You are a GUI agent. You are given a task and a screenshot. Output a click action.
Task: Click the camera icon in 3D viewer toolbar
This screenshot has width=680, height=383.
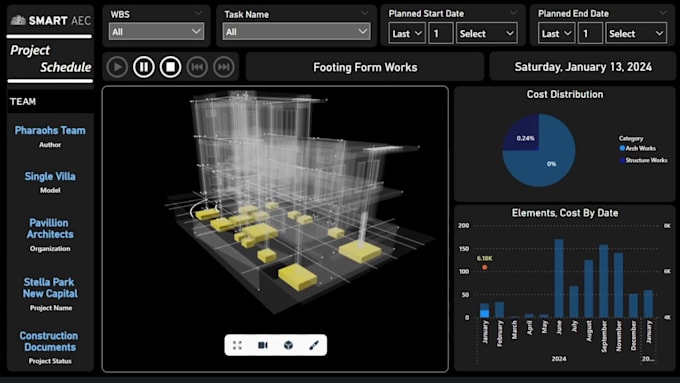263,345
